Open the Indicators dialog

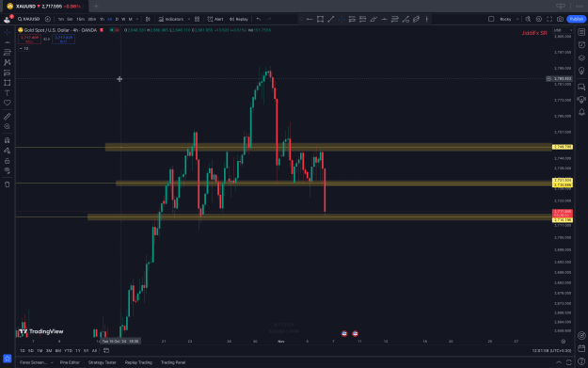[x=171, y=19]
